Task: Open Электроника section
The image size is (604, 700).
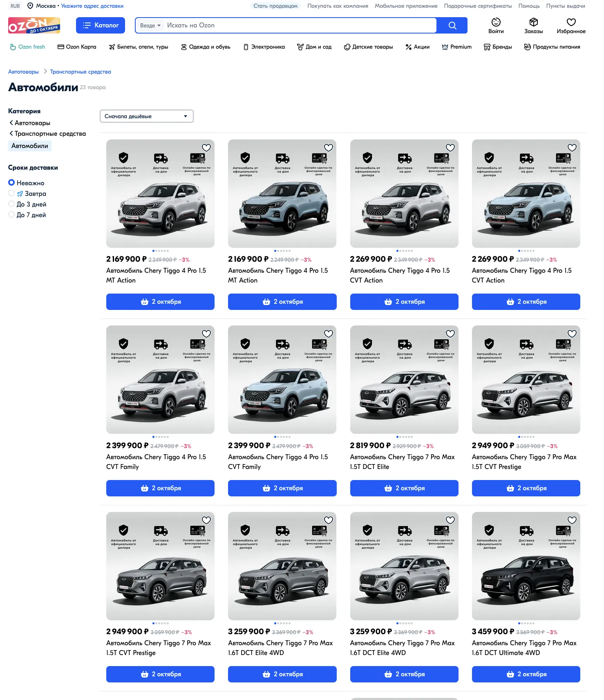Action: coord(264,47)
